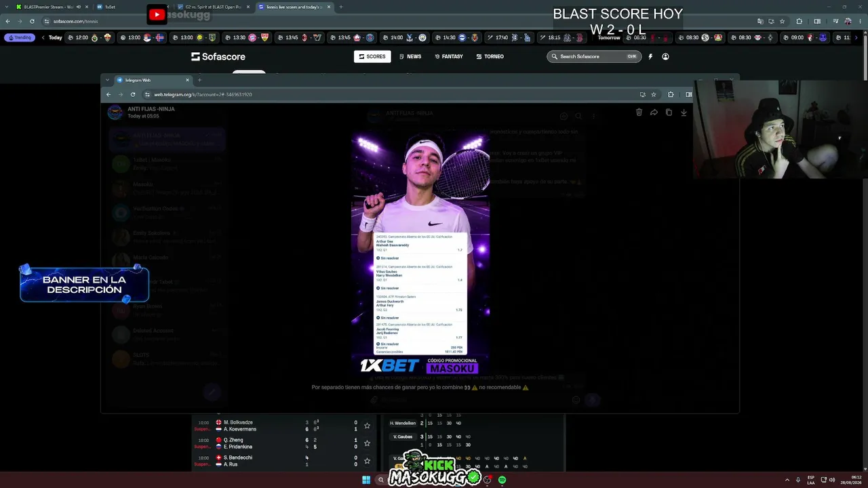The width and height of the screenshot is (868, 488).
Task: Reload the Telegram Web page
Action: 133,94
